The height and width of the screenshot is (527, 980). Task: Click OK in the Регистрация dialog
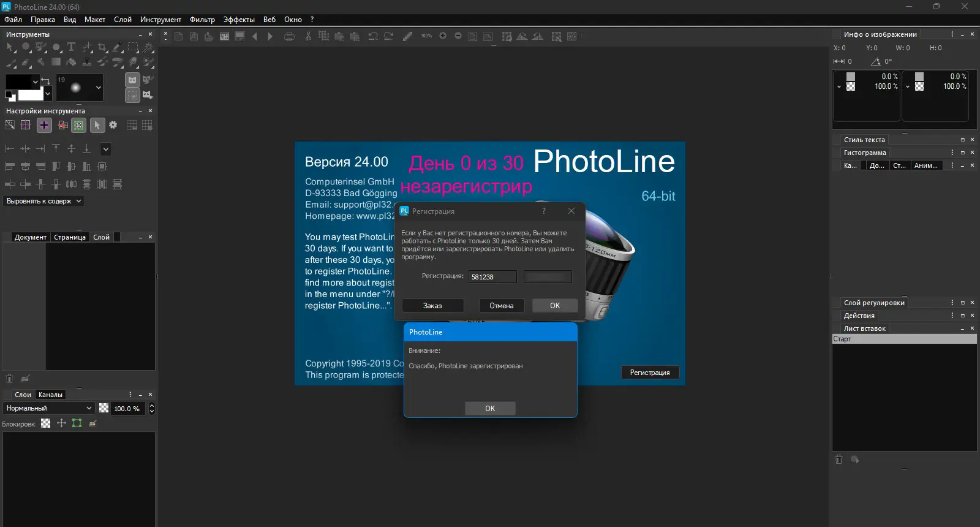(x=555, y=305)
